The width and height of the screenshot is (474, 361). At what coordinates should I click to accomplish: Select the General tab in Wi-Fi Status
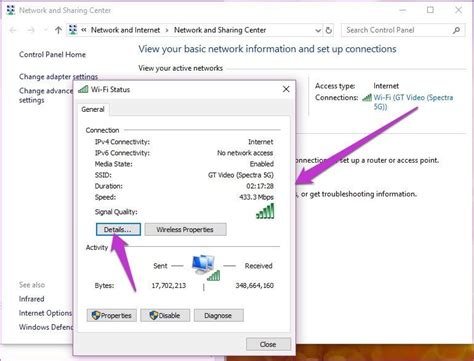(x=93, y=109)
